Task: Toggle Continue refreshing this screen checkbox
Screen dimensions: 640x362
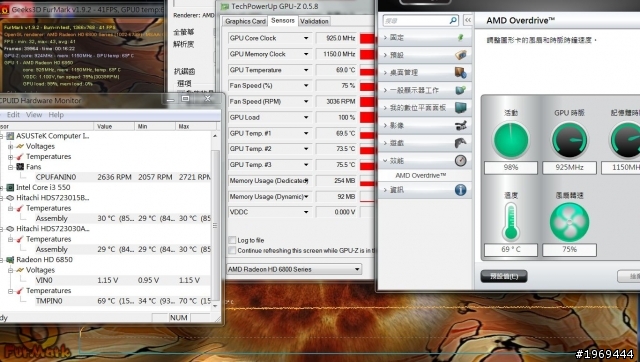Action: point(232,250)
